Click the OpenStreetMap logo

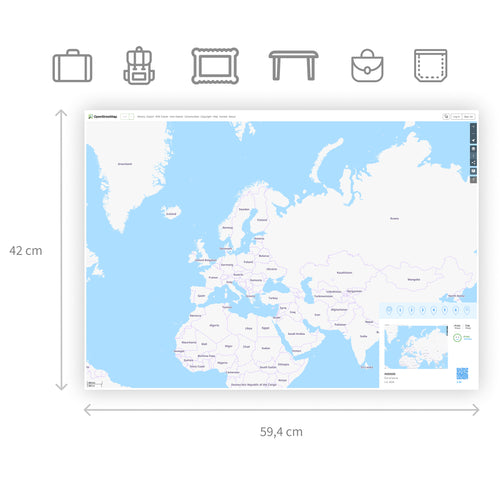click(x=103, y=116)
